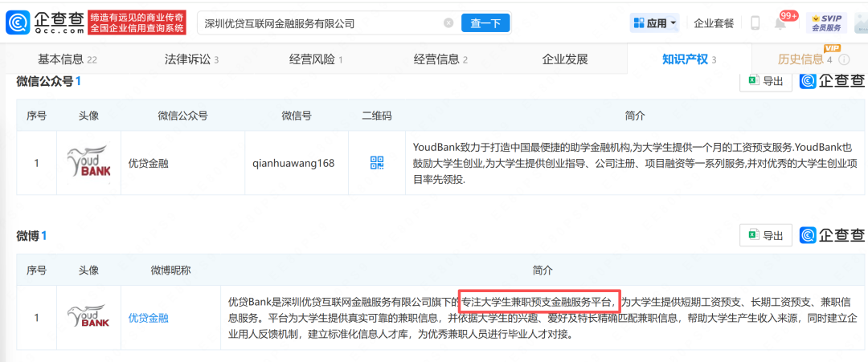Click YoudBank avatar in Weibo table
The image size is (868, 362).
(x=88, y=317)
